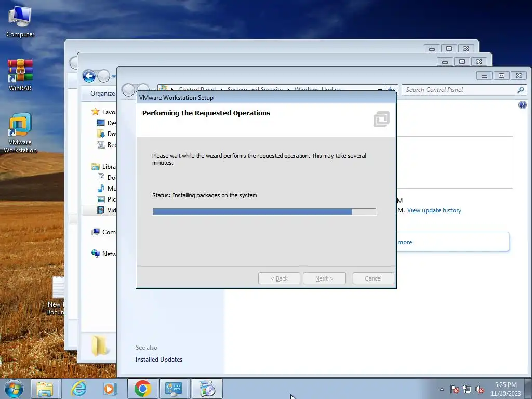Image resolution: width=532 pixels, height=399 pixels.
Task: Select Computer in the Explorer sidebar
Action: click(x=104, y=232)
